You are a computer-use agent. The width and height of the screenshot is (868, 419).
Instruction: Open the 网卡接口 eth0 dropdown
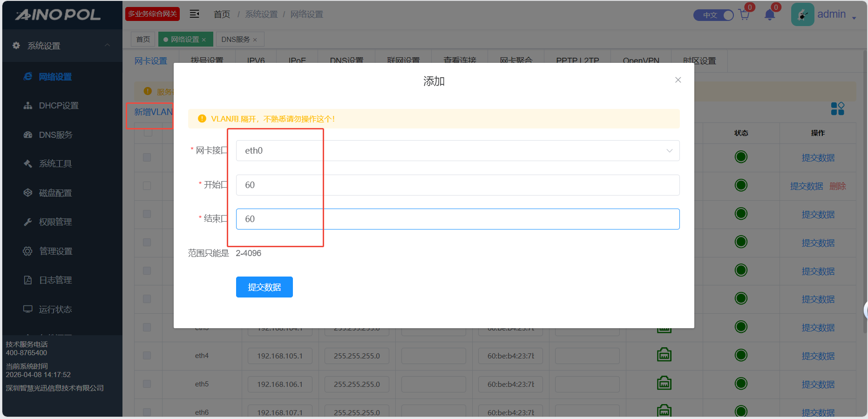(457, 151)
